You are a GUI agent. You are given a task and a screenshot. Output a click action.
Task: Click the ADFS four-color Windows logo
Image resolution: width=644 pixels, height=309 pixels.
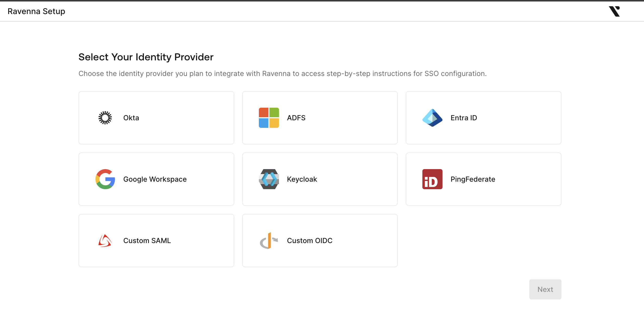(269, 118)
